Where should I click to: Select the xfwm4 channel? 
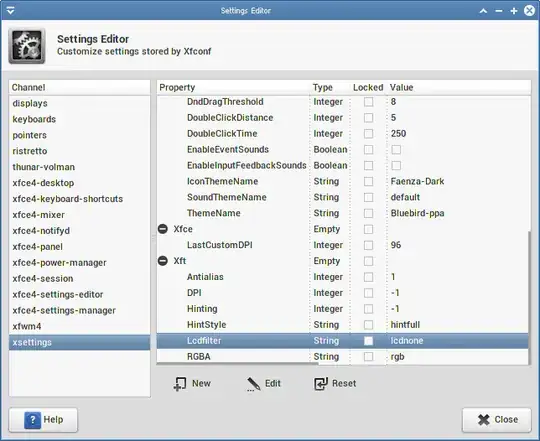tap(80, 326)
